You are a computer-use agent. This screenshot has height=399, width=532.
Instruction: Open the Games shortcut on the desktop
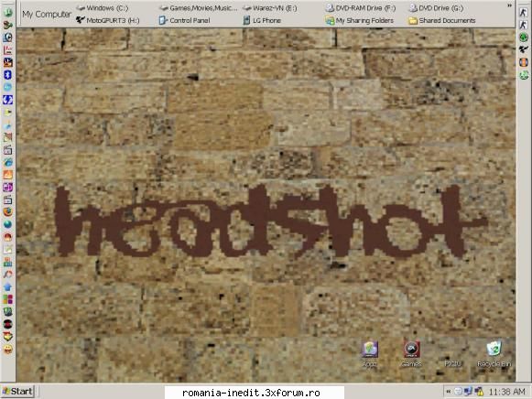pos(411,354)
